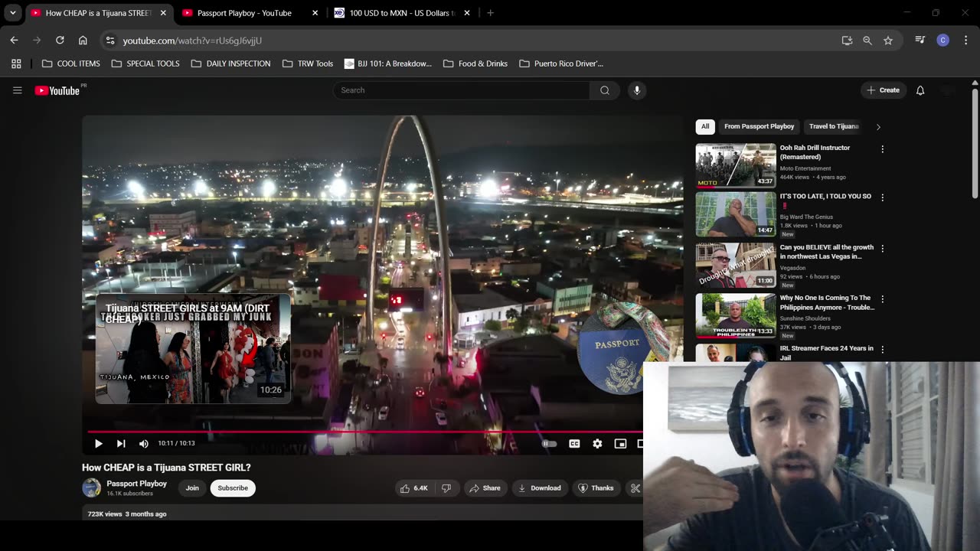The width and height of the screenshot is (980, 551).
Task: Open the Las Vegas growth video thumbnail
Action: tap(735, 265)
